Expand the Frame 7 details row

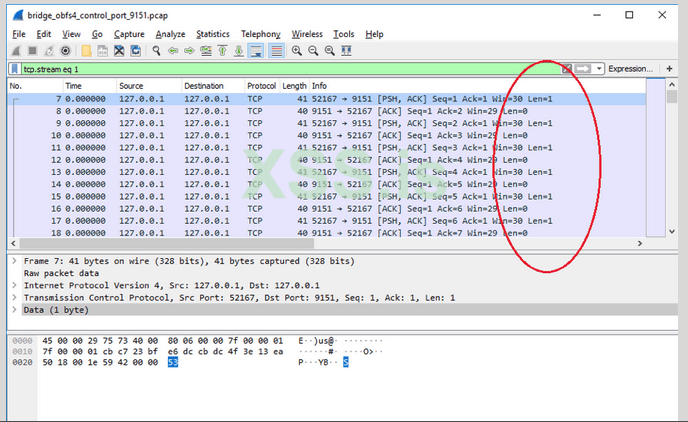(x=14, y=261)
